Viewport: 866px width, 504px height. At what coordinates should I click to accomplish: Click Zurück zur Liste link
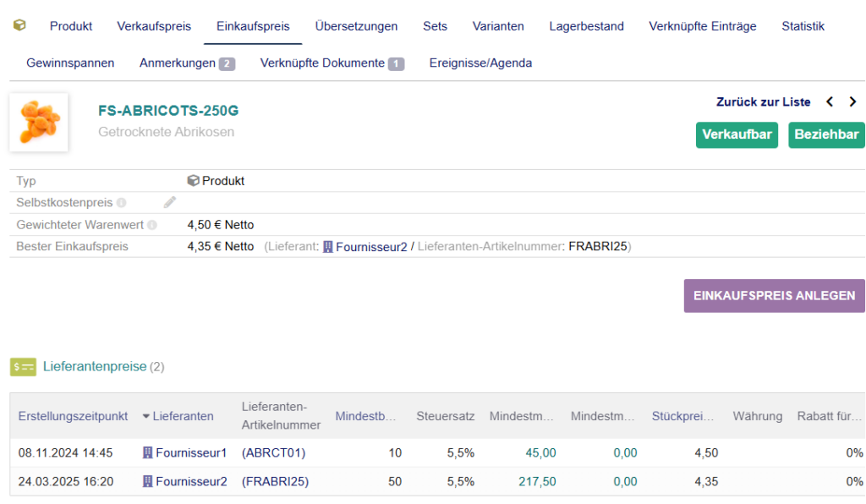point(763,102)
